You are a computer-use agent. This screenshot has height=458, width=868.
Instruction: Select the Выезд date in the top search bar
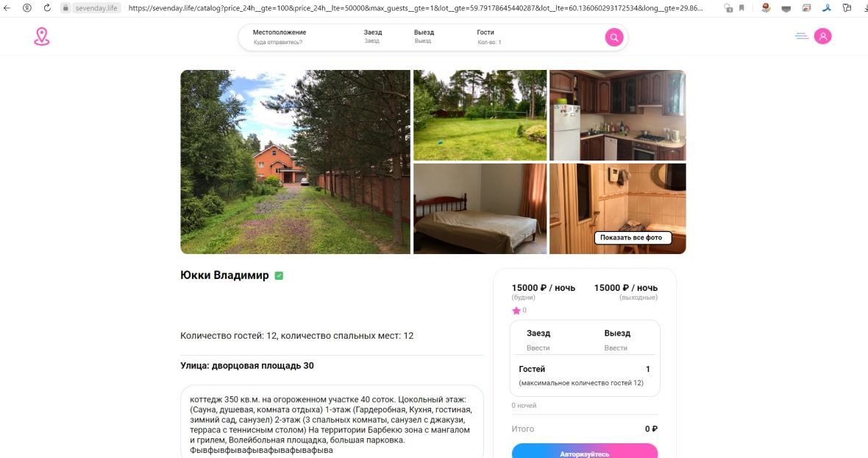[x=424, y=37]
